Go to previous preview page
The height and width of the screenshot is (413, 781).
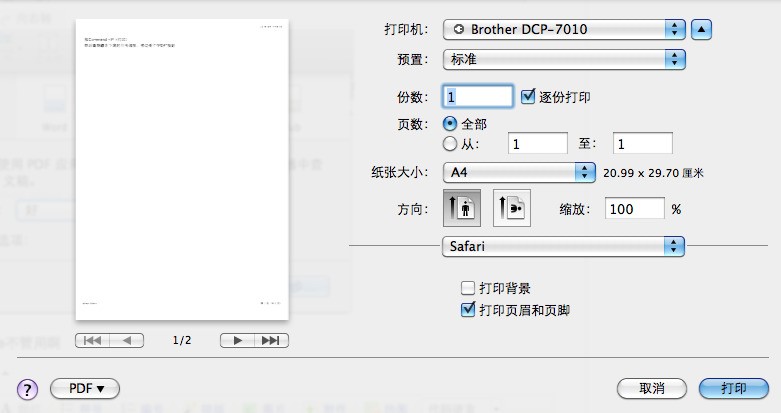(127, 340)
